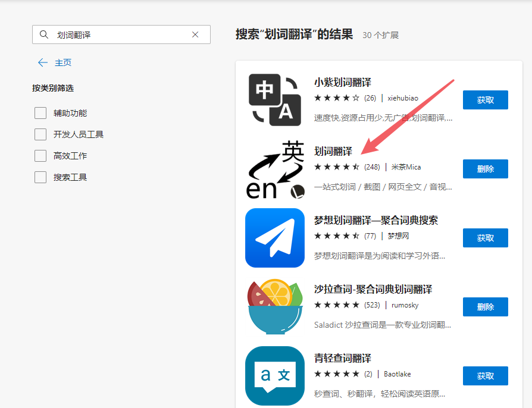Open 划词翻译 title by 米茶Mica
The height and width of the screenshot is (408, 532).
pos(333,151)
